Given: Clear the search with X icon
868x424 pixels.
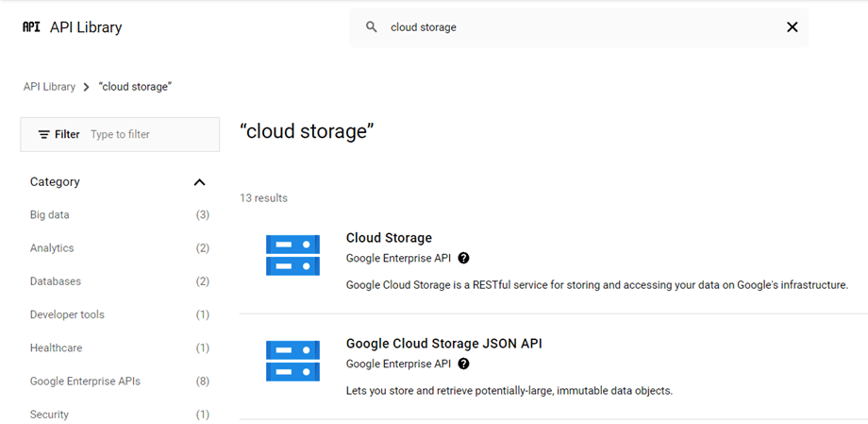Looking at the screenshot, I should coord(792,27).
